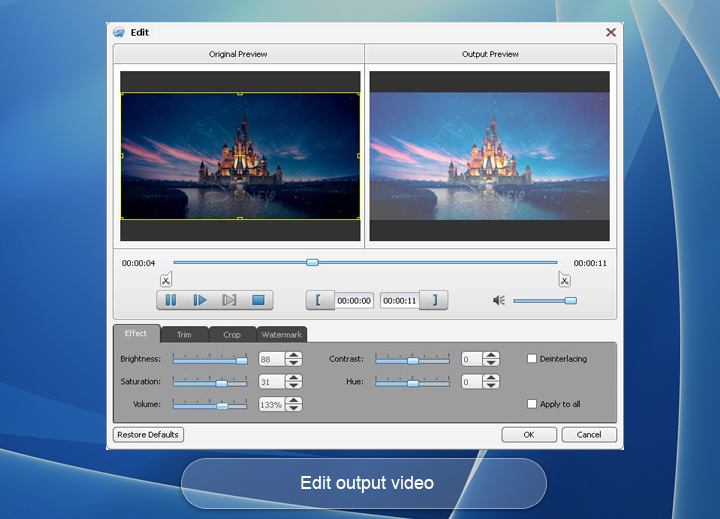Open the Trim tab
This screenshot has height=519, width=720.
point(185,334)
